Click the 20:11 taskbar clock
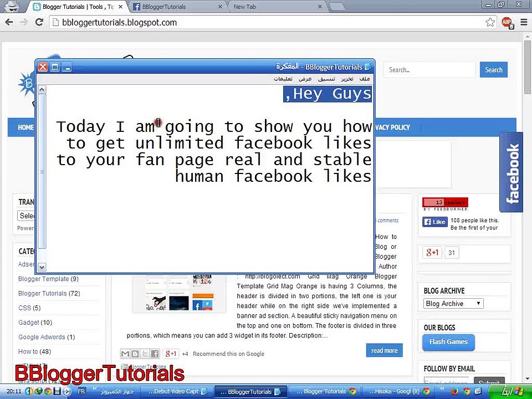This screenshot has width=532, height=399. pos(13,392)
